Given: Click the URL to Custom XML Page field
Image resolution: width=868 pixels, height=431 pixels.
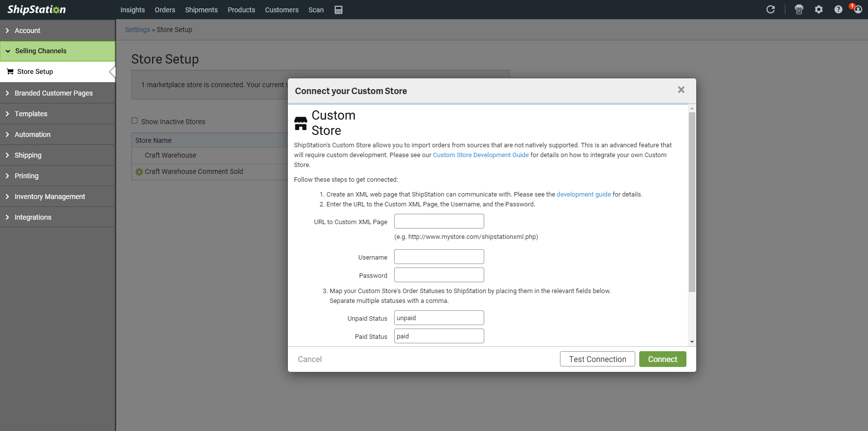Looking at the screenshot, I should (439, 221).
